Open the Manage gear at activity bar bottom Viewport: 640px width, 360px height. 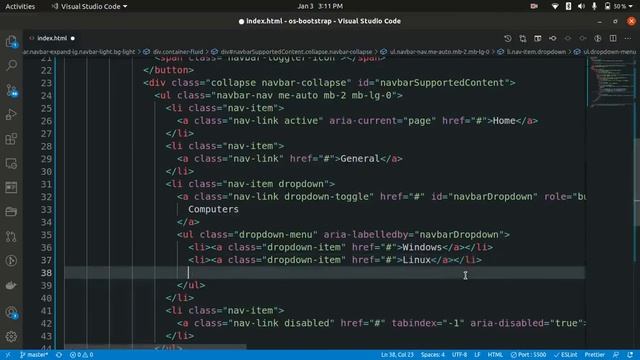[11, 336]
